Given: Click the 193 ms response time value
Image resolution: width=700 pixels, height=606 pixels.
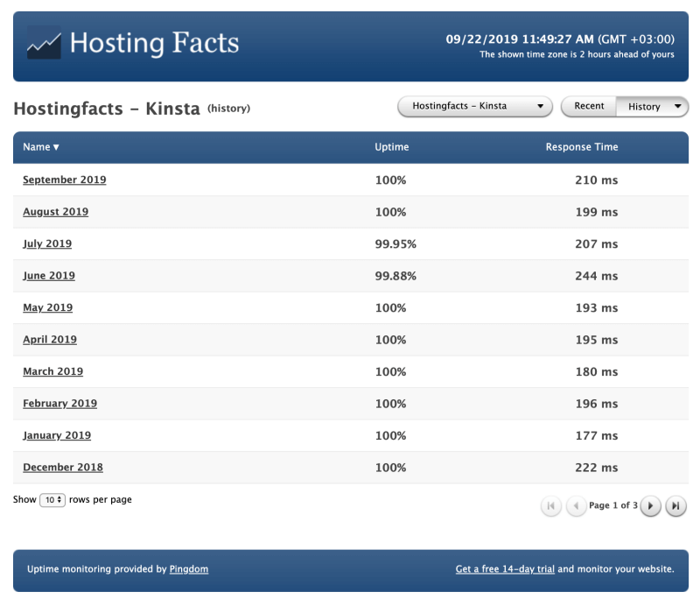Looking at the screenshot, I should point(597,308).
